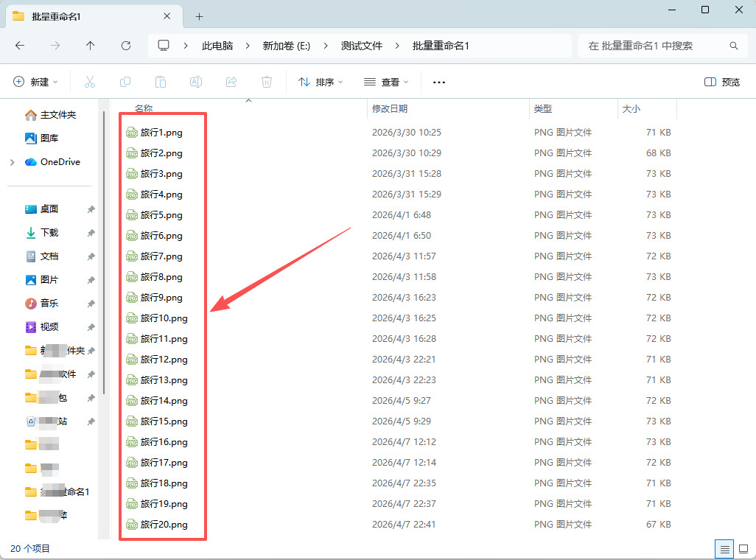The height and width of the screenshot is (560, 756).
Task: Close the 批量重命名1 tab
Action: 167,16
